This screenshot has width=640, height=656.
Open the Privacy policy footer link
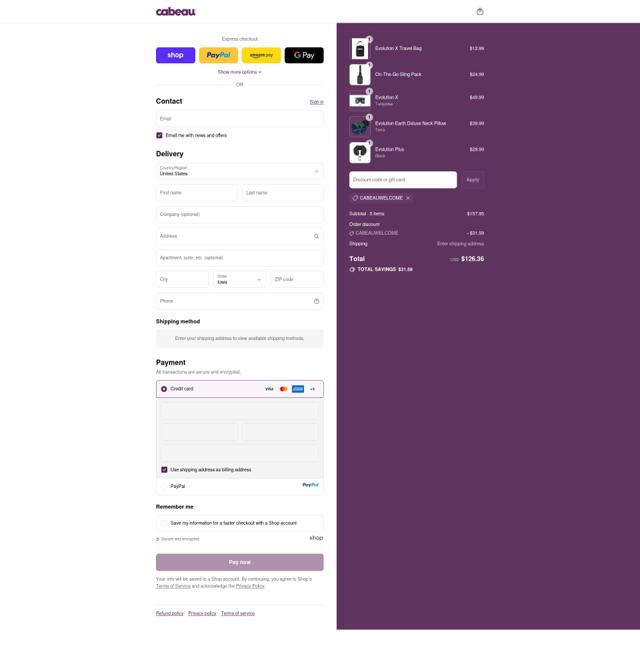coord(202,613)
